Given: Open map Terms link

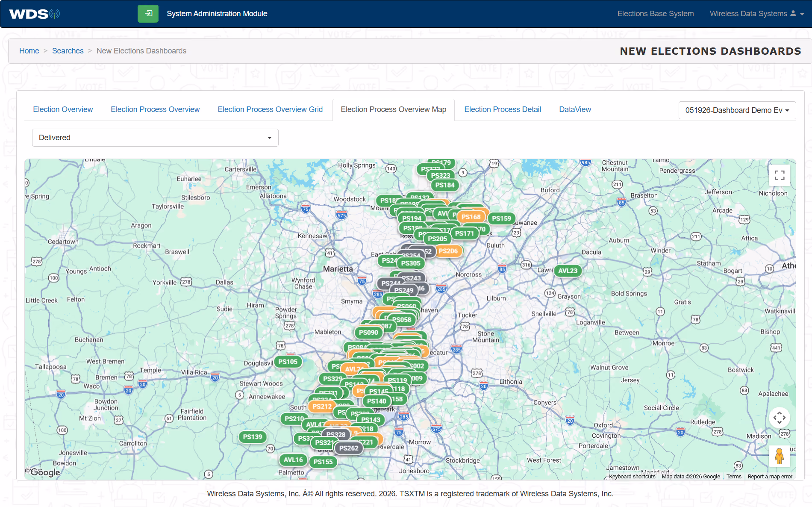Looking at the screenshot, I should click(734, 477).
